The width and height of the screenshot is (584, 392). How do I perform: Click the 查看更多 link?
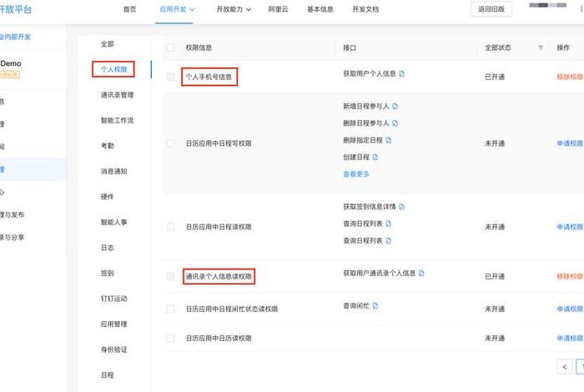coord(356,173)
